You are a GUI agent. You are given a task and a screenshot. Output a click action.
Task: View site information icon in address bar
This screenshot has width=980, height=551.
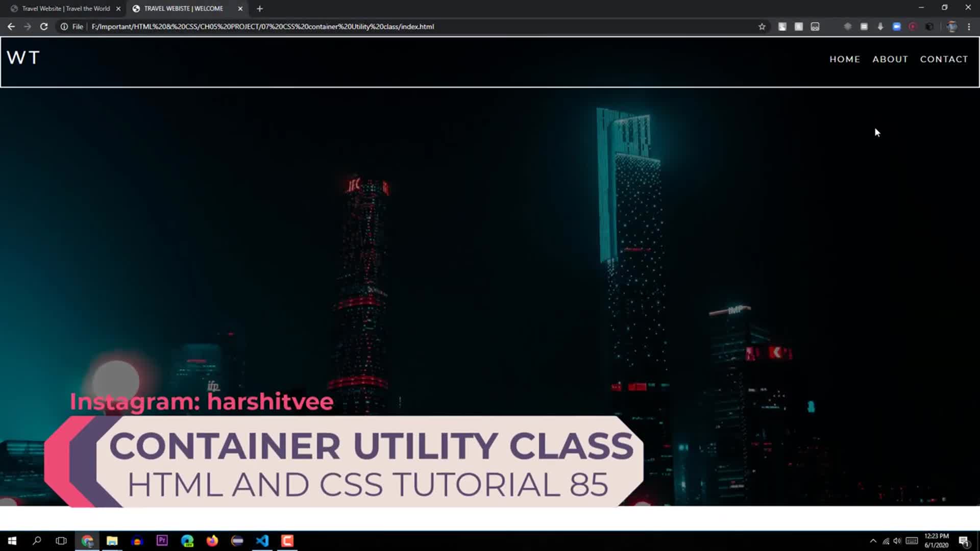click(x=64, y=27)
